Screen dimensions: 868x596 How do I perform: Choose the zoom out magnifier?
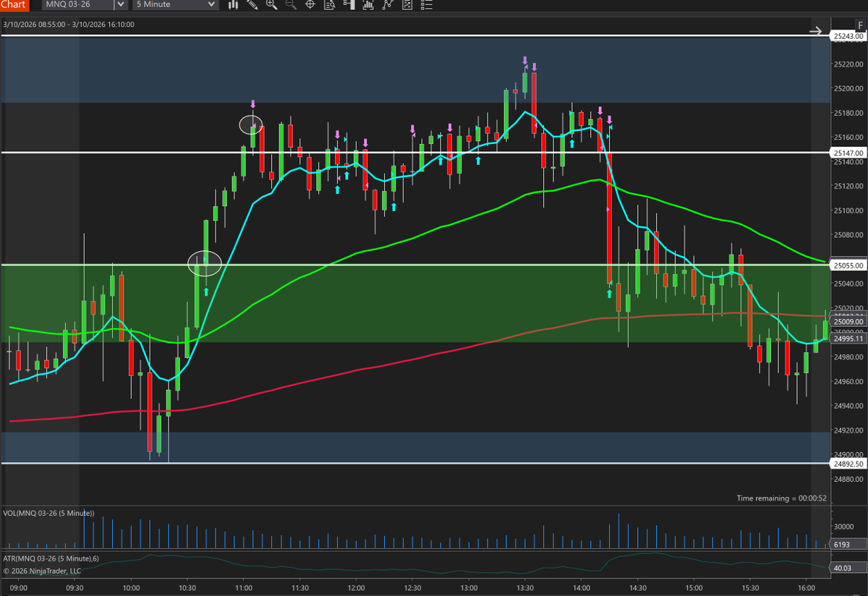pyautogui.click(x=291, y=4)
